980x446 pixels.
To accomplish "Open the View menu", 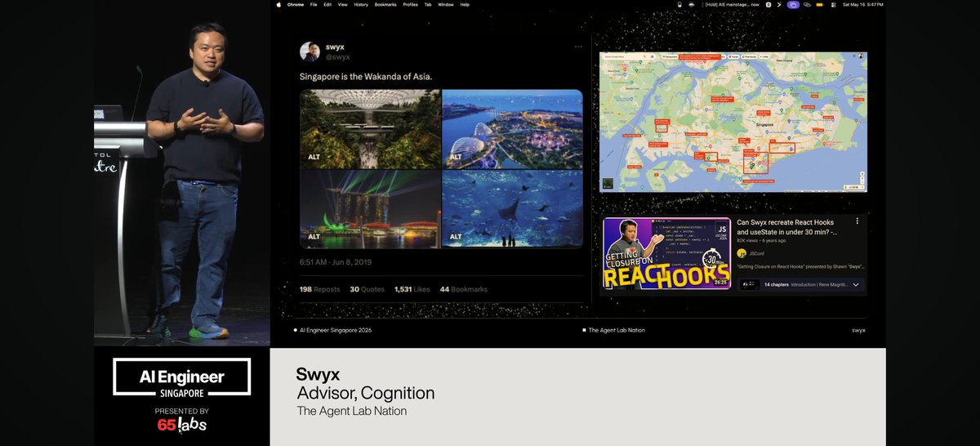I will 342,4.
